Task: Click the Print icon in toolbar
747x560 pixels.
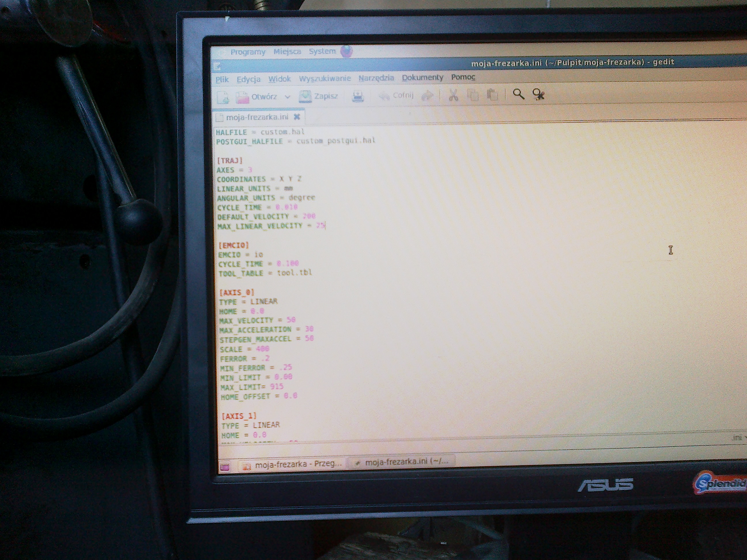Action: tap(358, 96)
